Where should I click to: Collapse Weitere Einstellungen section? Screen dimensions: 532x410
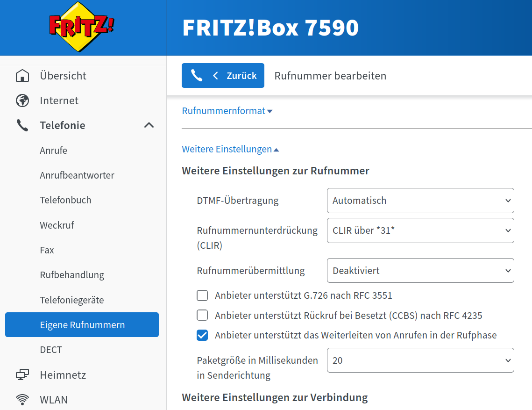tap(230, 149)
